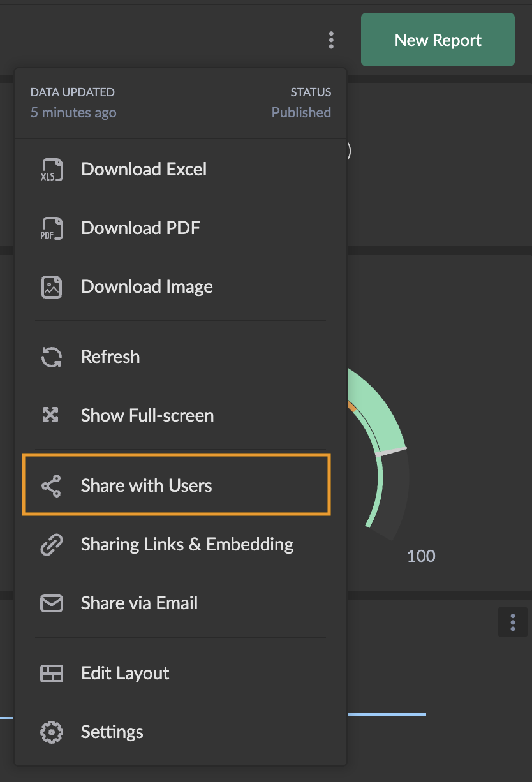Click the email envelope icon
Image resolution: width=532 pixels, height=782 pixels.
(52, 603)
